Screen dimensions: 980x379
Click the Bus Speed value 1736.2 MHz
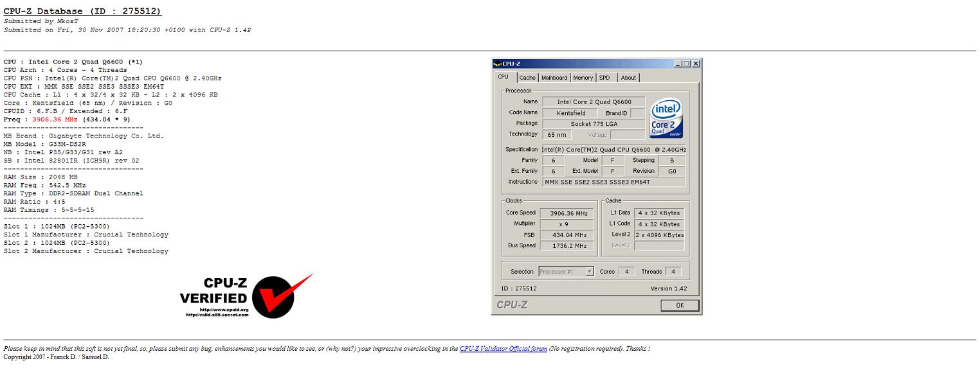566,246
